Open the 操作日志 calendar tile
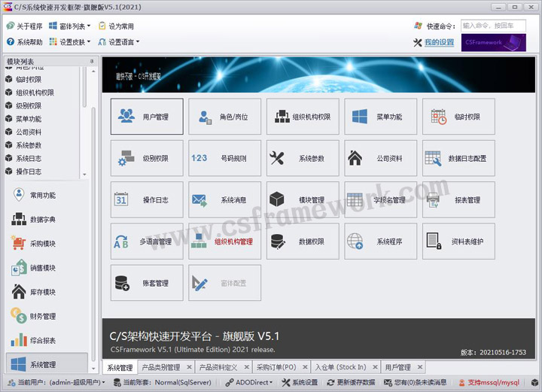 pos(147,200)
